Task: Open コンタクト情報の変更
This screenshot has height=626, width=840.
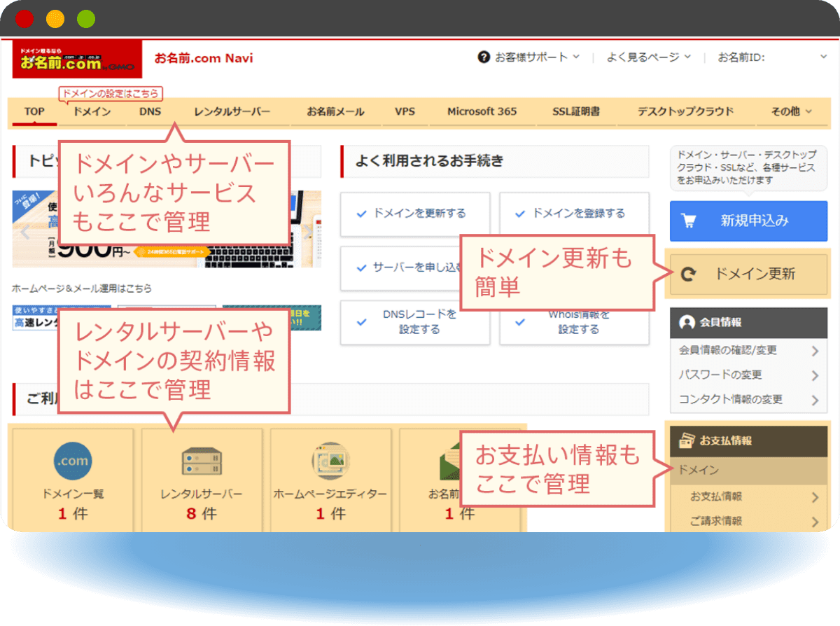Action: point(748,399)
